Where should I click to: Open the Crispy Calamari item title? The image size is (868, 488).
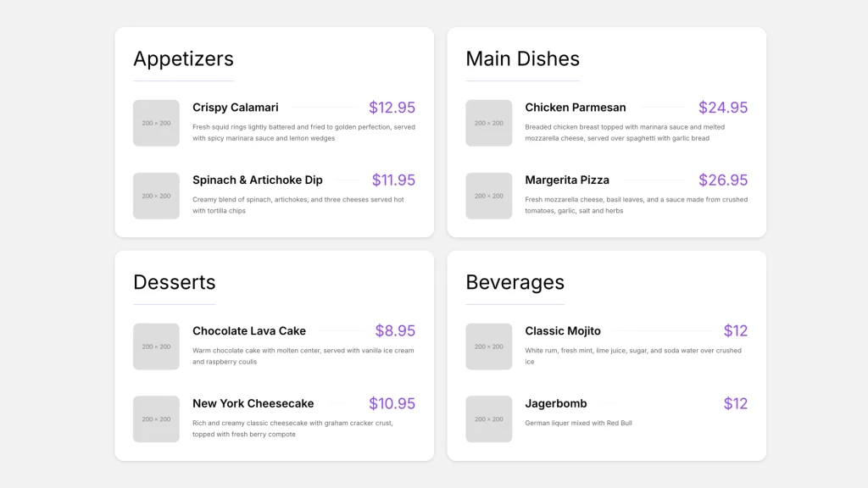point(235,108)
